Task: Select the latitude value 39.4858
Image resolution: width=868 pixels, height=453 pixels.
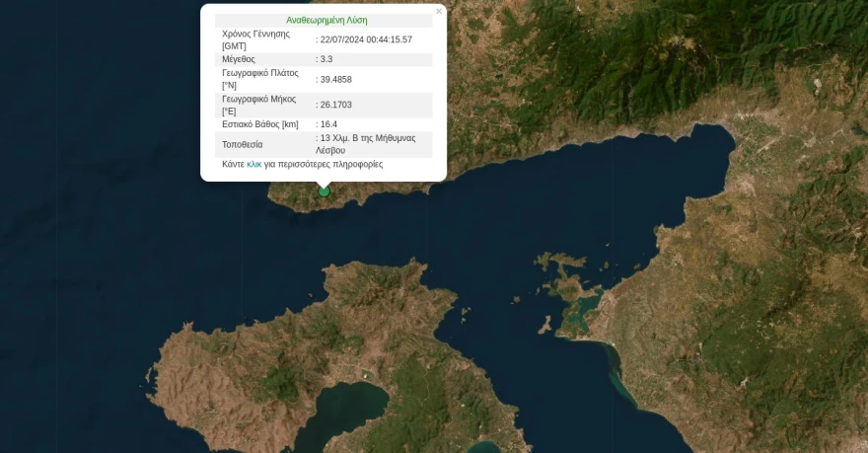Action: point(336,79)
